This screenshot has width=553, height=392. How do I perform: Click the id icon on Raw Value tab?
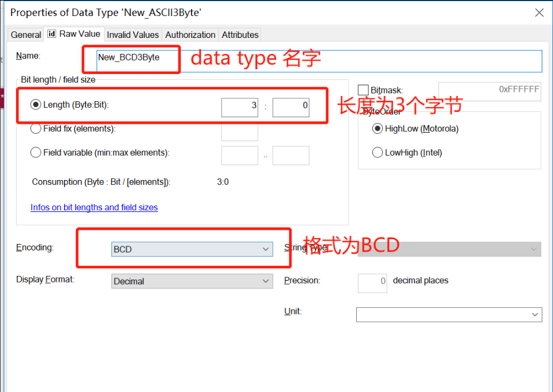coord(52,34)
